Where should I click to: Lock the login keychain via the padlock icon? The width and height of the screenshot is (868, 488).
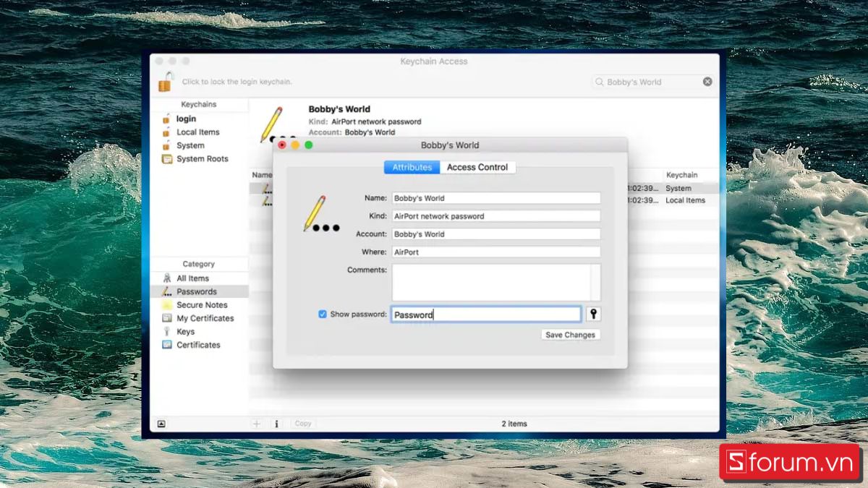[164, 81]
